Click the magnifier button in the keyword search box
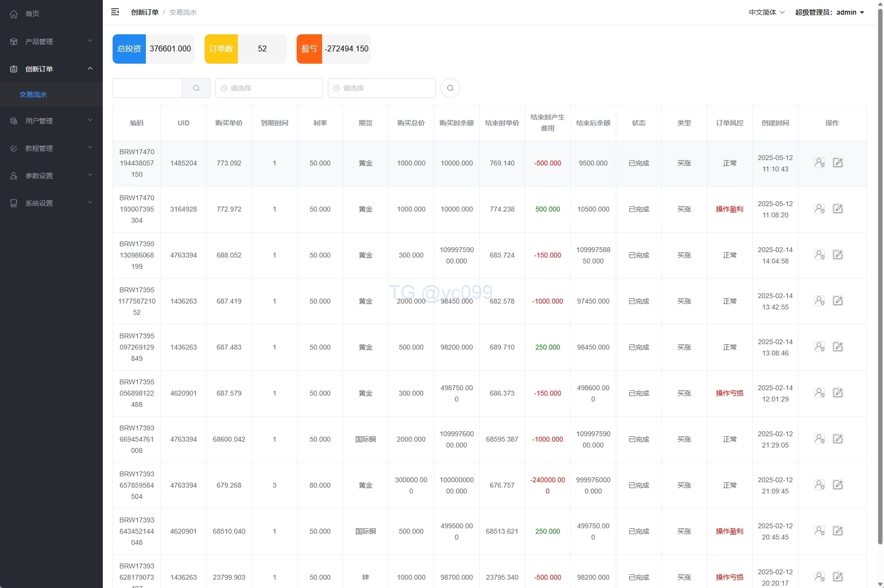Viewport: 884px width, 588px height. (196, 88)
